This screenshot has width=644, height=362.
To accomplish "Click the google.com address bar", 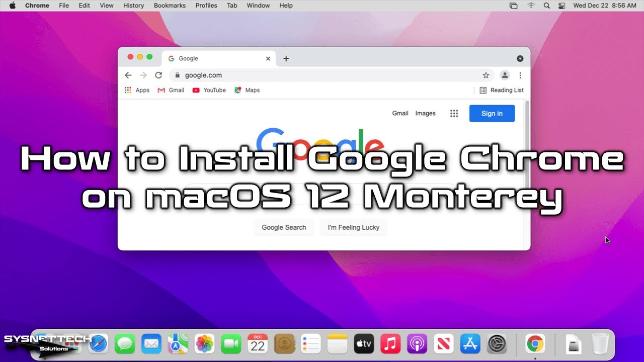I will click(332, 75).
